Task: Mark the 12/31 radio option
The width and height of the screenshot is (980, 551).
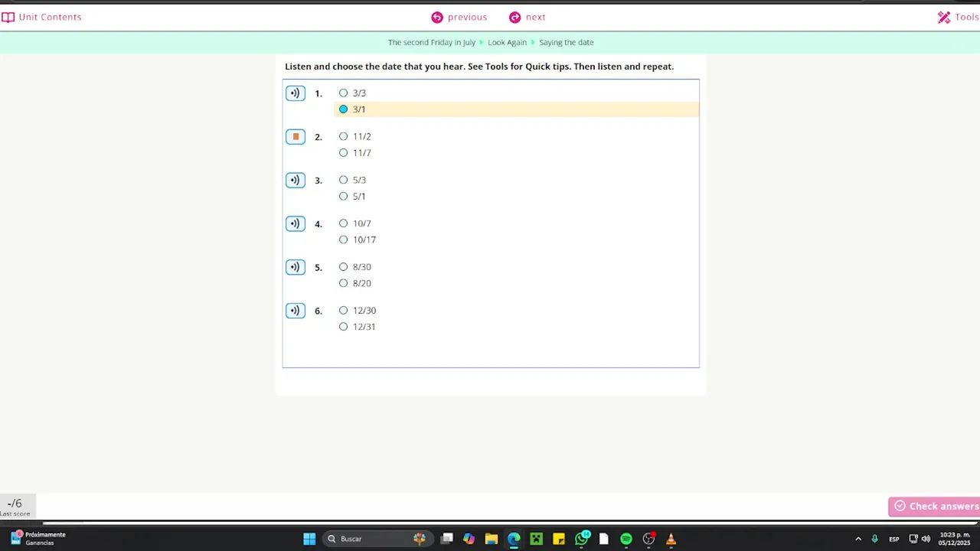Action: 343,327
